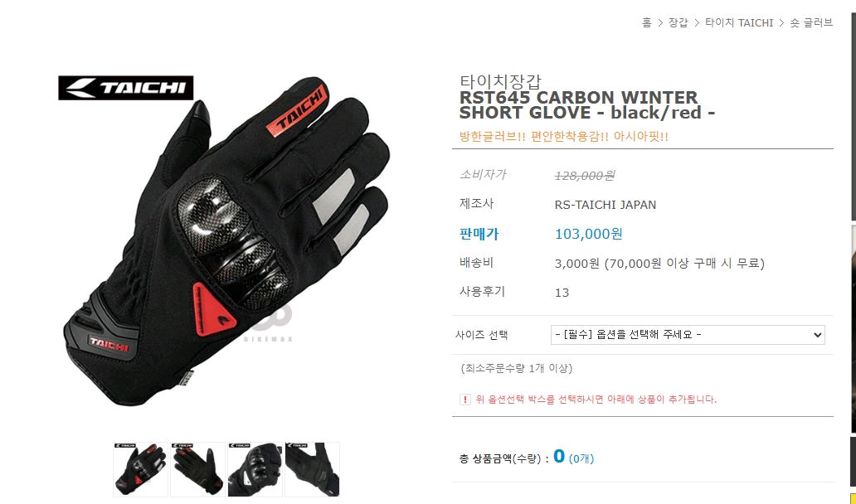Select the first glove thumbnail
This screenshot has width=856, height=504.
coord(141,469)
